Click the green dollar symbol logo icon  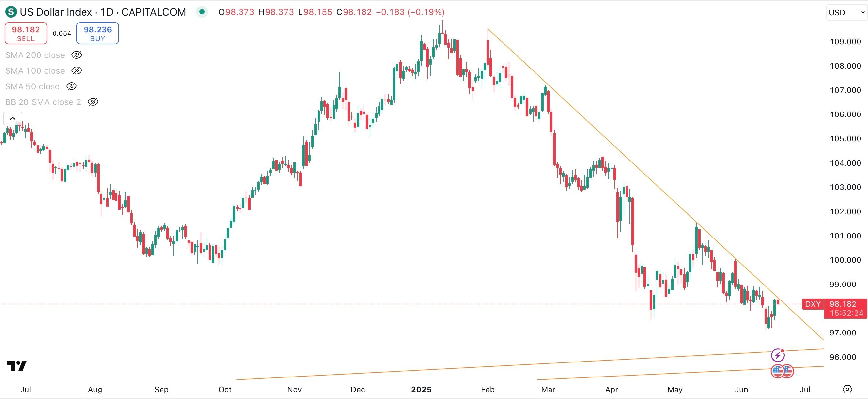point(11,12)
